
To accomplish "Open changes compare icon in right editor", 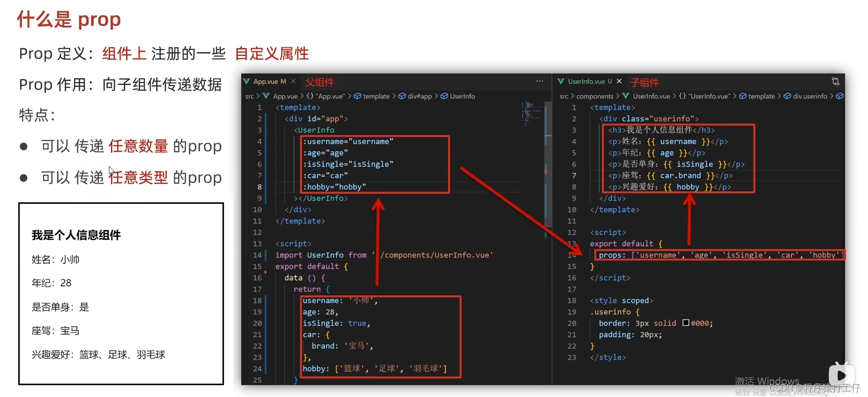I will [x=836, y=82].
